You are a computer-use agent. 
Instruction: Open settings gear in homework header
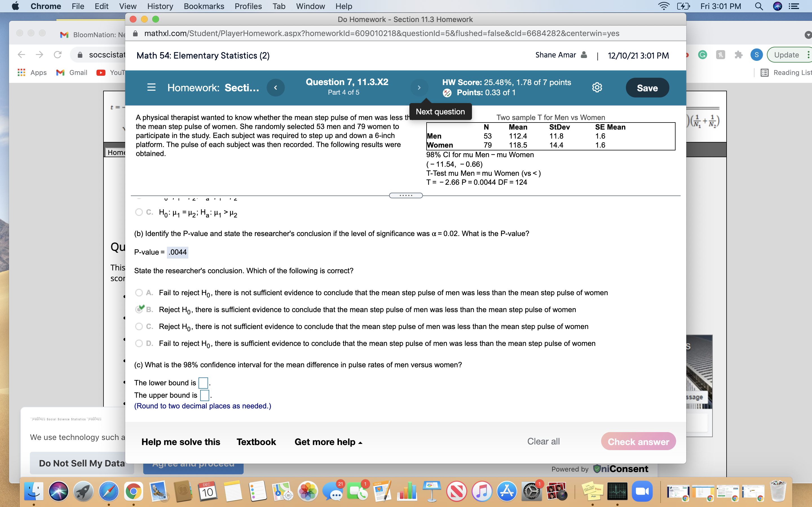597,88
